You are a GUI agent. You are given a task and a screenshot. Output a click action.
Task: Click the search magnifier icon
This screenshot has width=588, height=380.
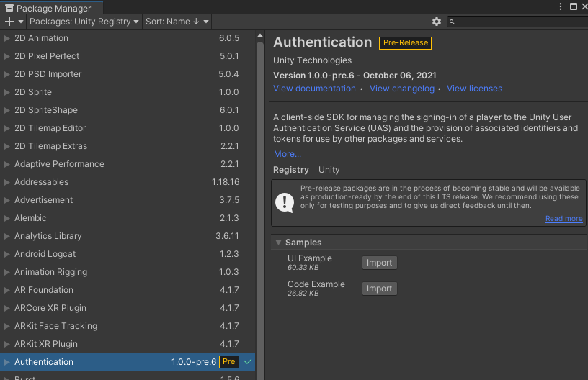tap(453, 22)
